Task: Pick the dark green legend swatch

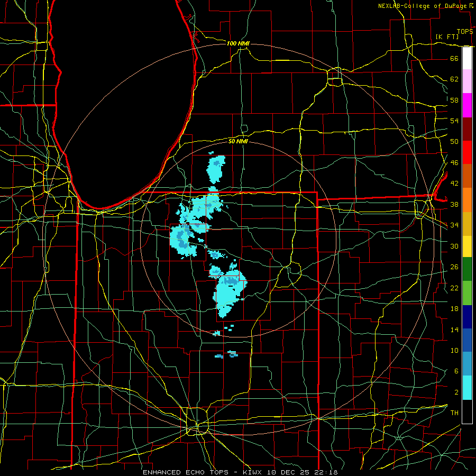Action: [467, 269]
